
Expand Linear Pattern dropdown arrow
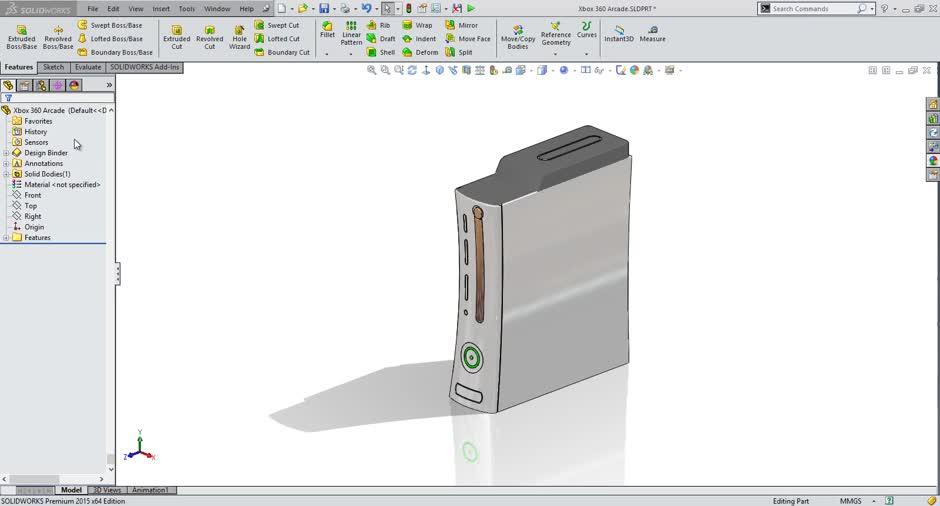tap(351, 54)
